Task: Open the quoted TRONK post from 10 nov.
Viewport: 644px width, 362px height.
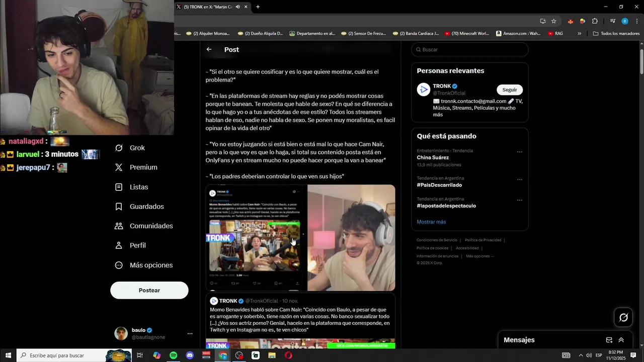Action: pos(300,321)
